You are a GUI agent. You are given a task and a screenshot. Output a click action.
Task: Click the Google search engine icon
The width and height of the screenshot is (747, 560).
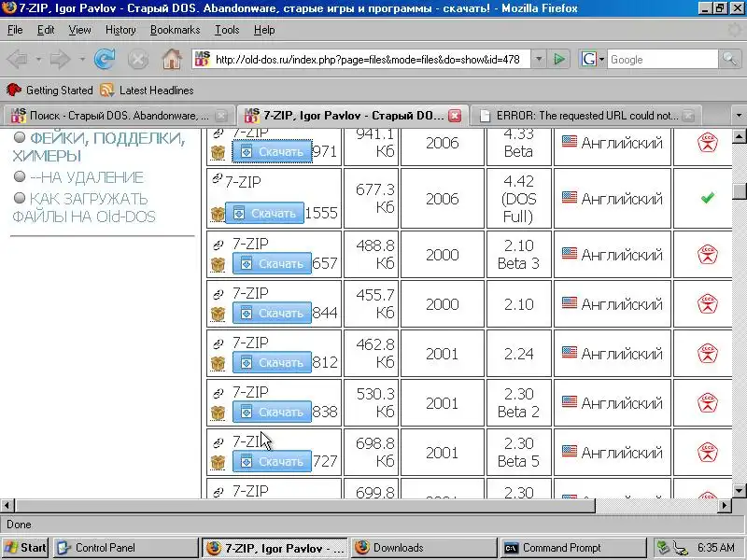pyautogui.click(x=589, y=60)
